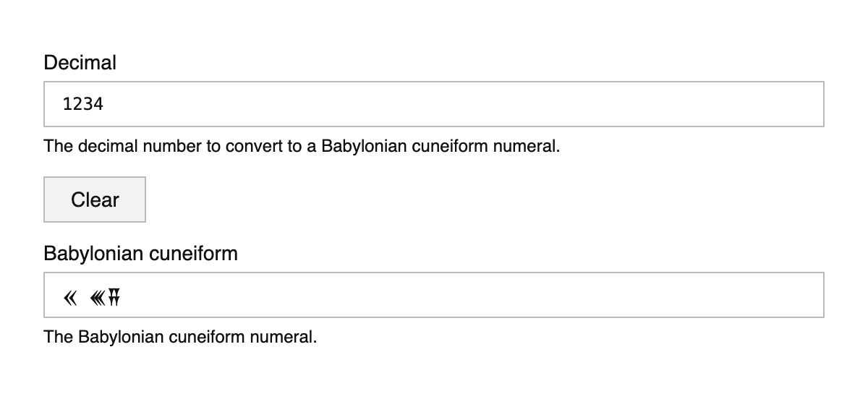This screenshot has width=868, height=399.
Task: Click the digit 4 ending the decimal value
Action: pos(99,104)
